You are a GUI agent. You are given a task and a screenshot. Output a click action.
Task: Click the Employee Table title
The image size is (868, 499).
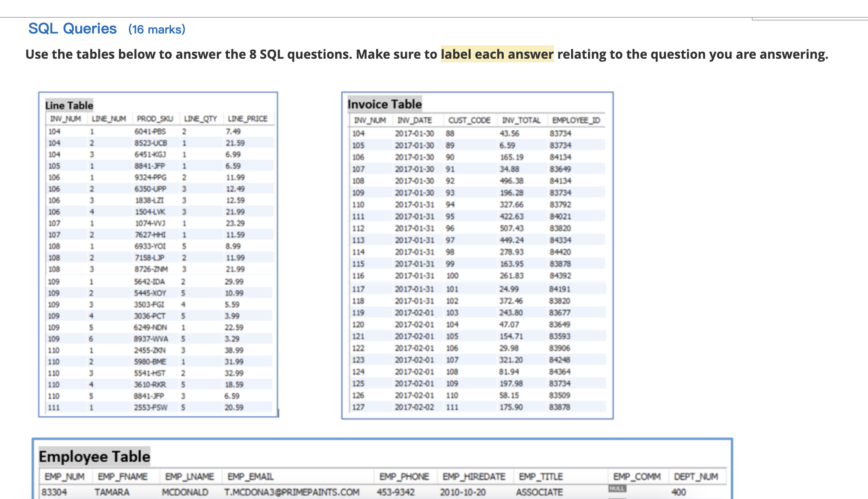tap(95, 456)
